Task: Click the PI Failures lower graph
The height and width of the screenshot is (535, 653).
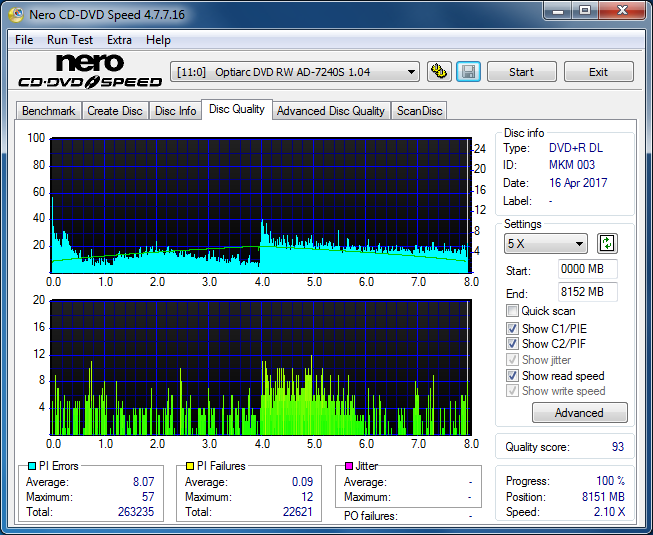Action: click(x=261, y=367)
